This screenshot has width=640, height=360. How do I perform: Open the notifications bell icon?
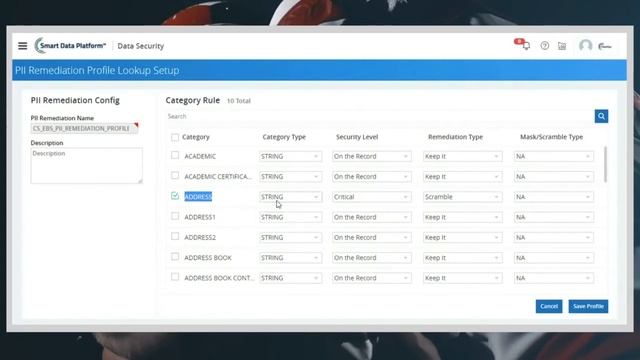click(x=525, y=45)
